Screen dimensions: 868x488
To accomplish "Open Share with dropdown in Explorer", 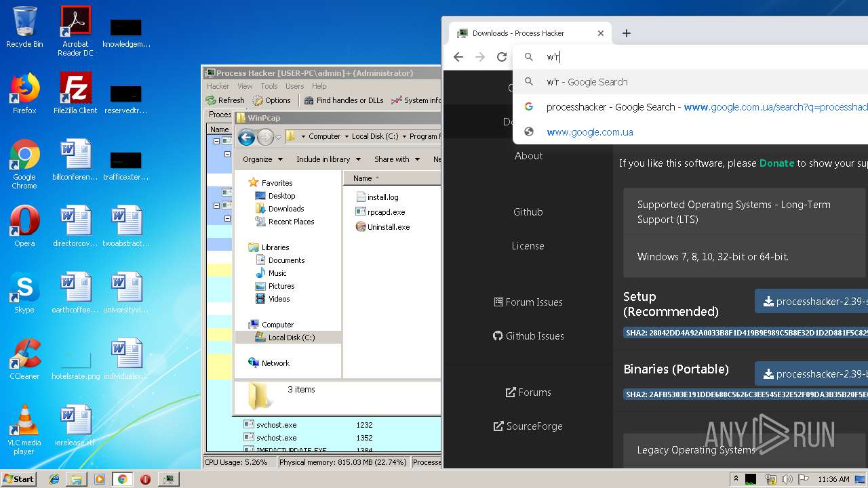I will (x=397, y=159).
